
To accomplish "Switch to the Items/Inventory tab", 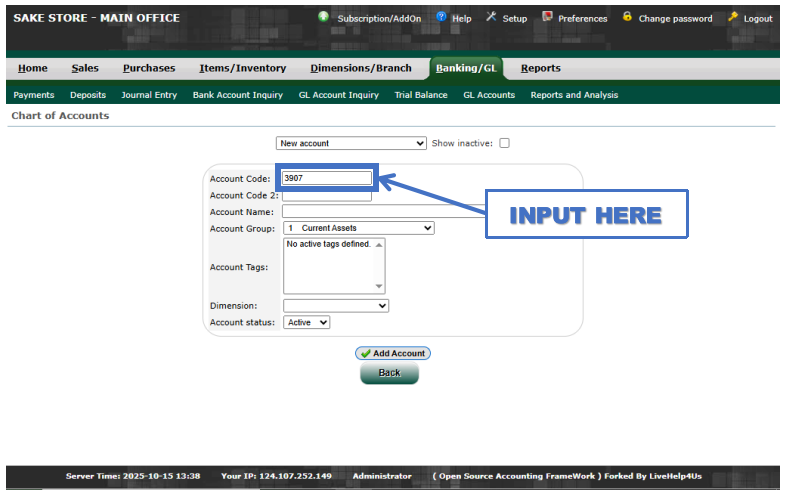I will tap(242, 68).
